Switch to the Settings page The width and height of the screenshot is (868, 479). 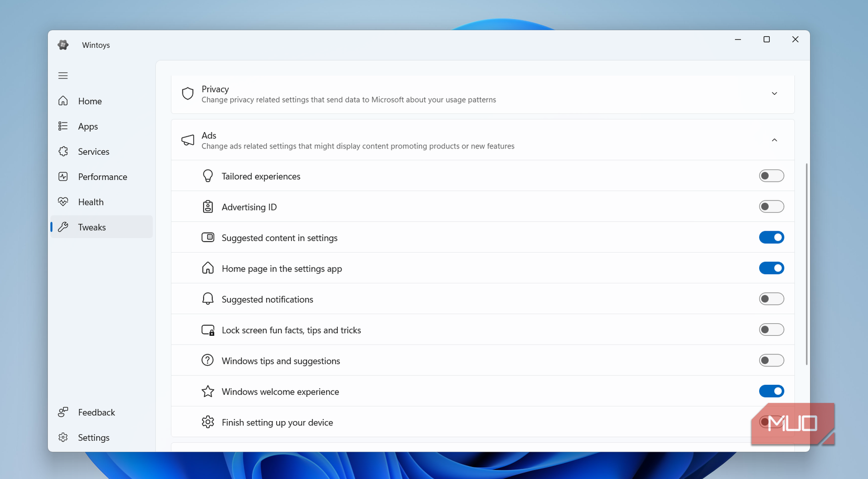click(93, 437)
